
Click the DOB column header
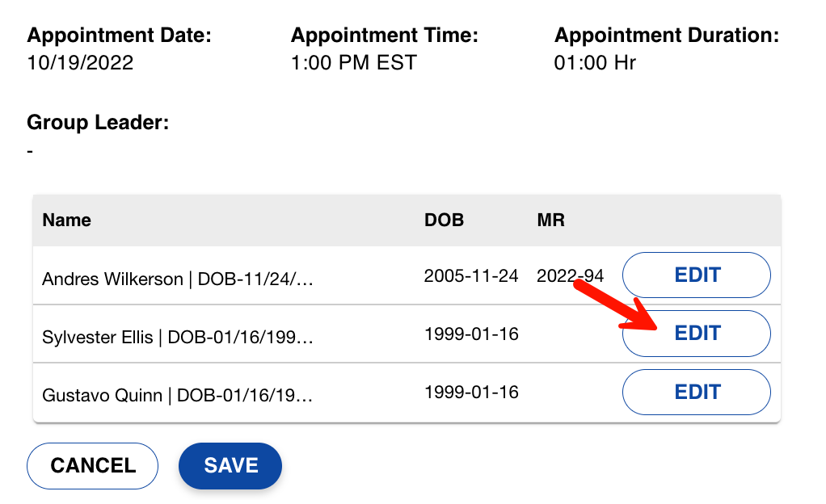click(x=444, y=220)
